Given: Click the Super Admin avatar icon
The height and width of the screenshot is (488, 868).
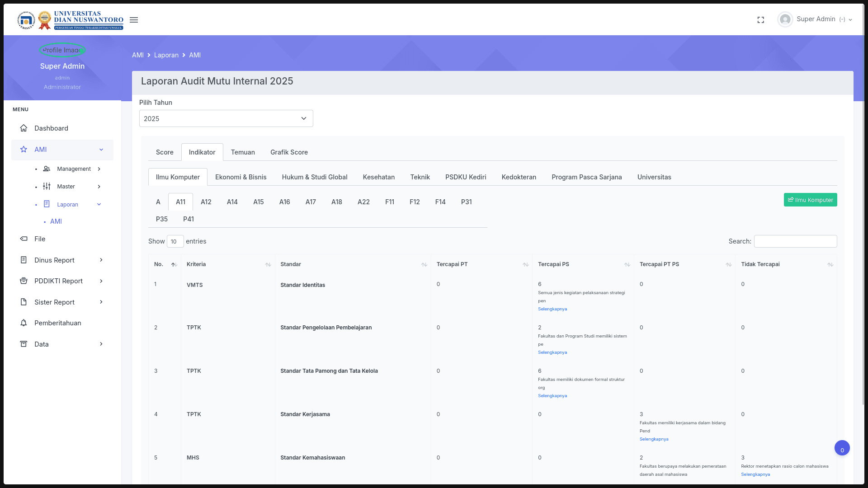Looking at the screenshot, I should click(x=785, y=19).
